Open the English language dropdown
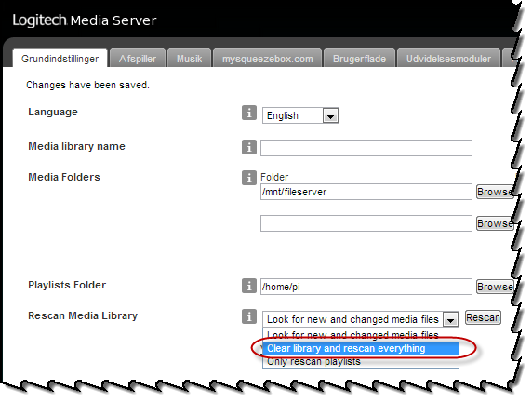Viewport: 532px width, 402px height. tap(300, 115)
